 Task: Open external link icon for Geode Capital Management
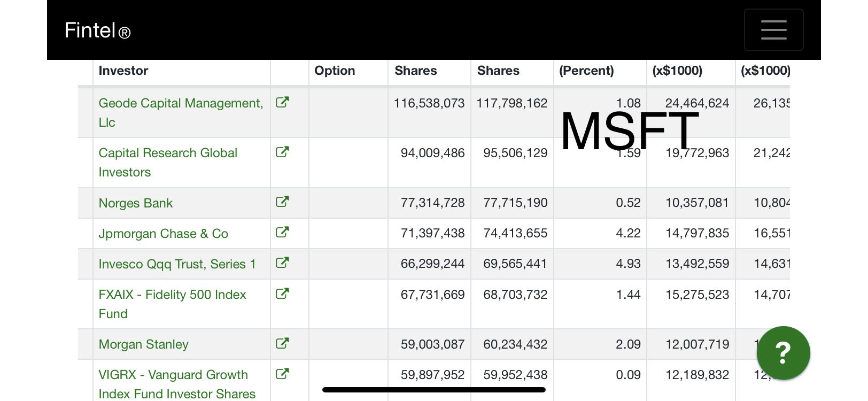[x=282, y=102]
